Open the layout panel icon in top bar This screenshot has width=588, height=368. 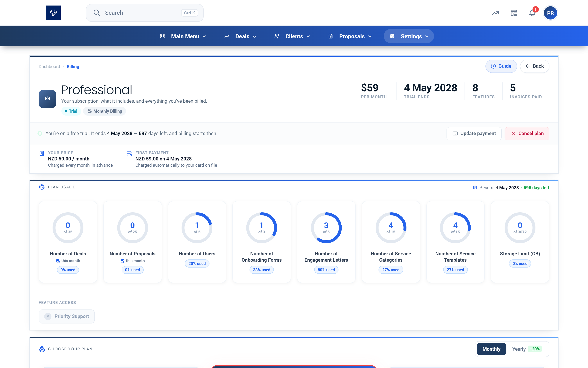tap(514, 13)
